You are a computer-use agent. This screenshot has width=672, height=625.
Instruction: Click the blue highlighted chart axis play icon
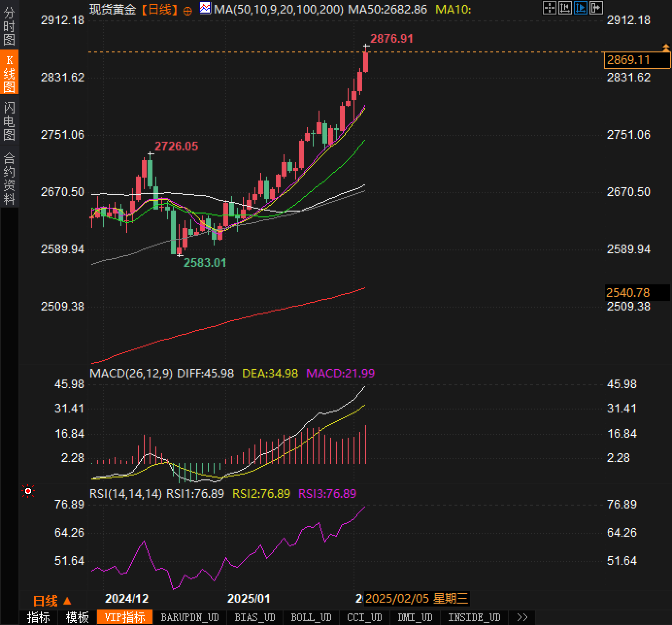pos(580,8)
